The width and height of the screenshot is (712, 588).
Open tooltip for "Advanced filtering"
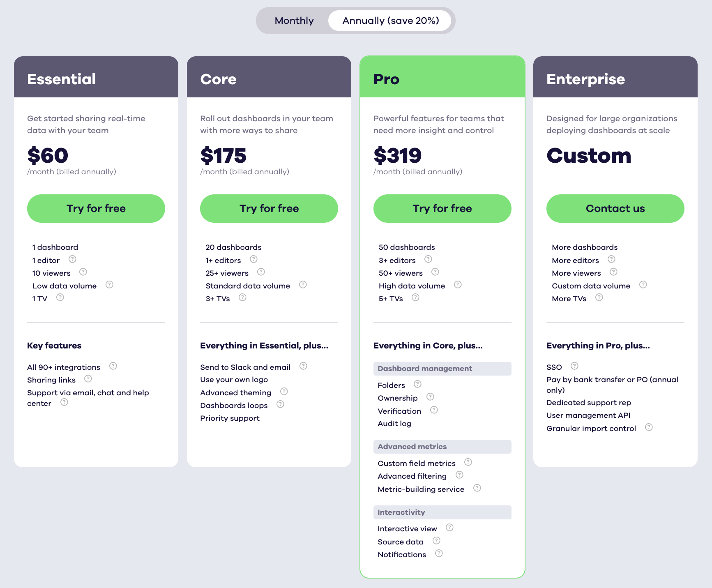pos(459,475)
